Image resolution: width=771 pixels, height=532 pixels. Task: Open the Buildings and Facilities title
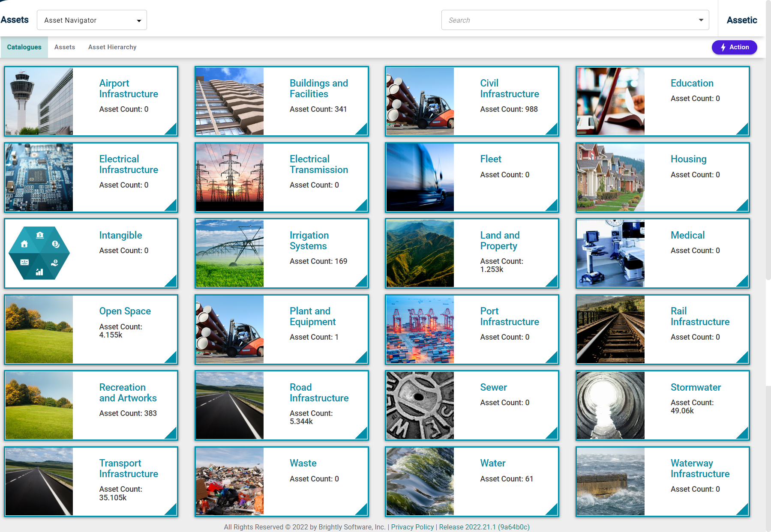318,89
